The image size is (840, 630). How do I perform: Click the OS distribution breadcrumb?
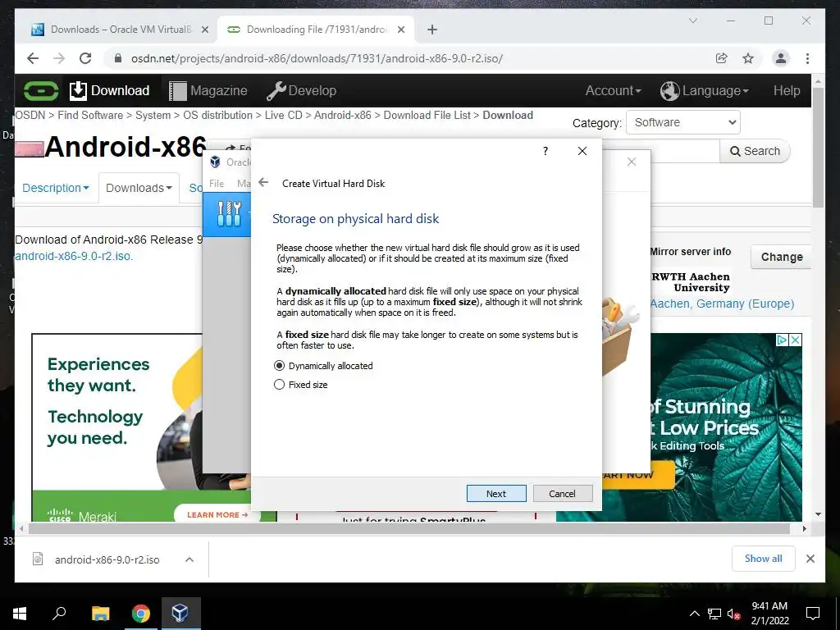click(x=217, y=115)
